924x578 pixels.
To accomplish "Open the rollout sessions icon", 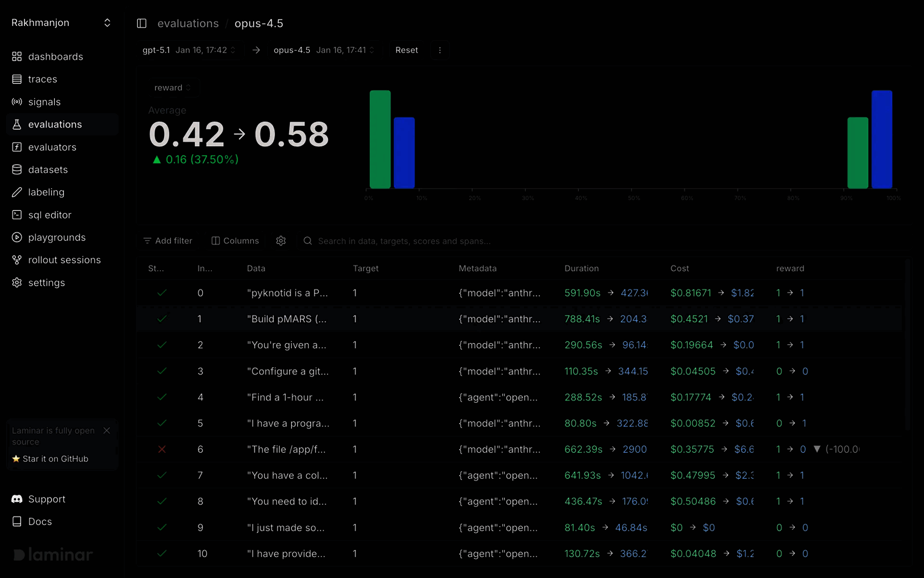I will [x=17, y=260].
